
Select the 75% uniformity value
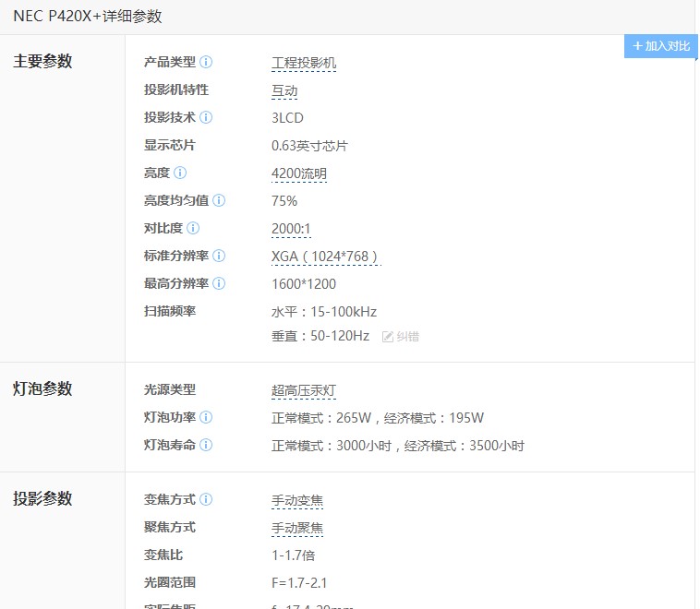(284, 201)
